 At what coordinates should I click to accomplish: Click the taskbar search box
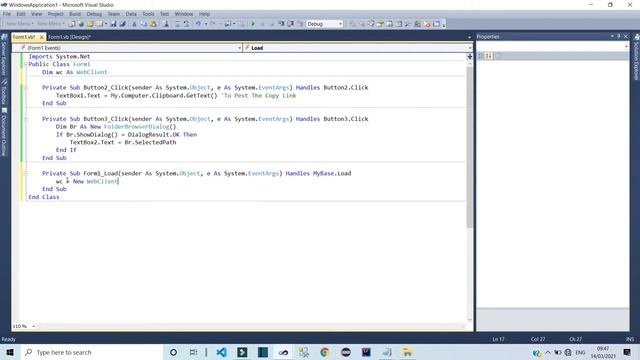pos(92,352)
